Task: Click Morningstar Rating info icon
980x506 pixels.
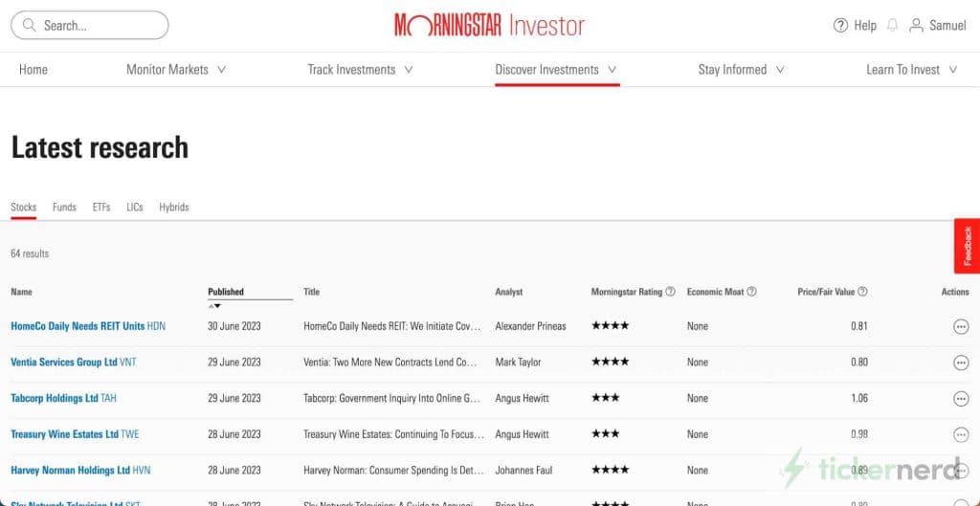Action: click(671, 291)
